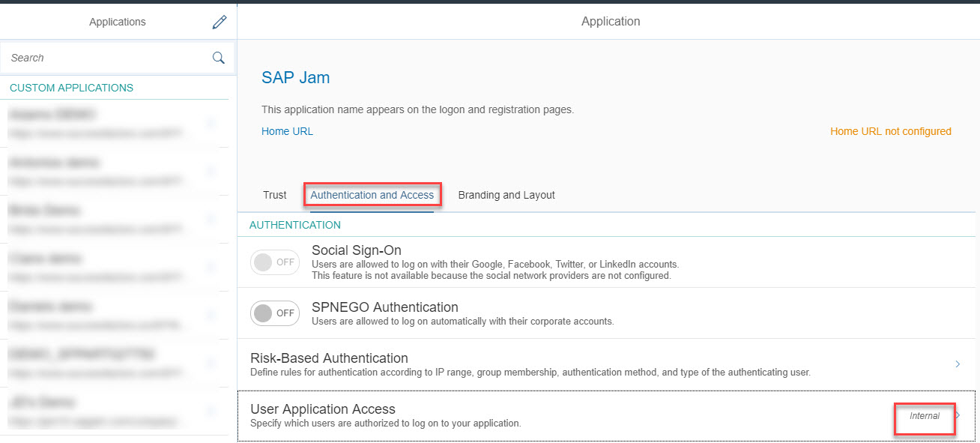Select the Authentication and Access tab
The image size is (980, 443).
[x=372, y=195]
